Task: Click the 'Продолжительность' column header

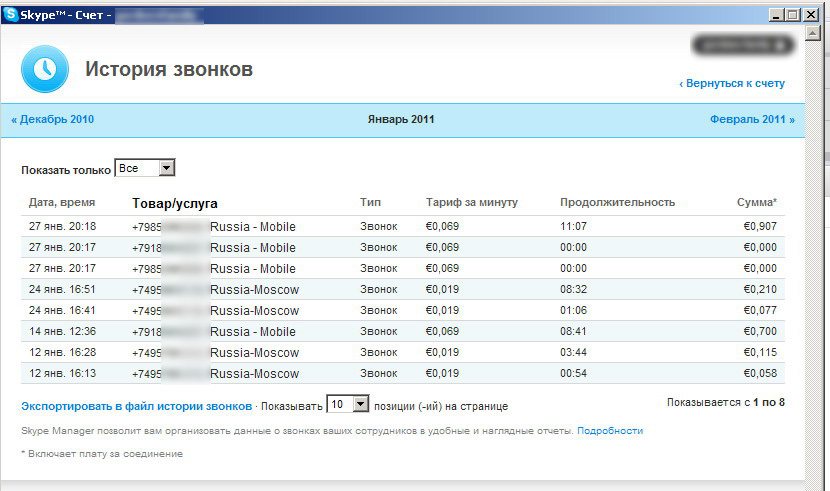Action: point(617,202)
